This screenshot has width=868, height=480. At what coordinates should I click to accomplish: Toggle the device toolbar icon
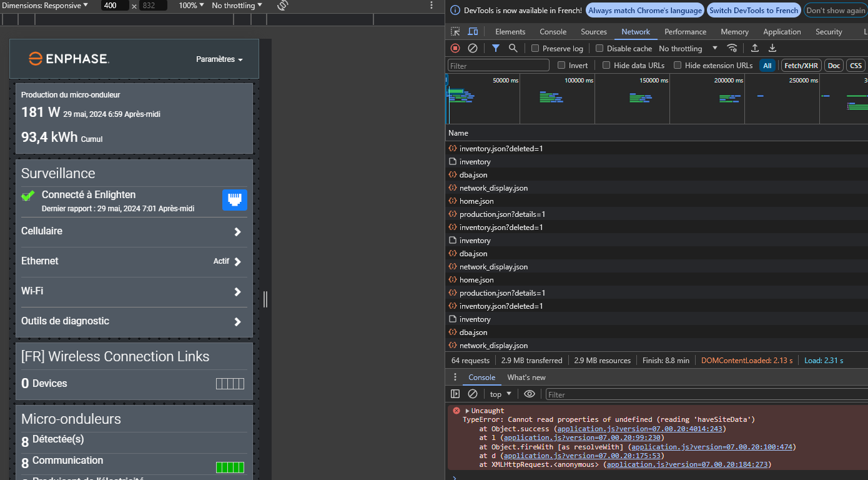[x=473, y=31]
